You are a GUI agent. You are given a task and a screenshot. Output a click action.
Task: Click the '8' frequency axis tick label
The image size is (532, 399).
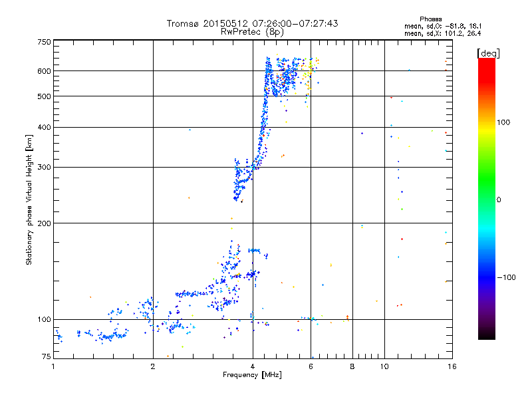(x=352, y=366)
